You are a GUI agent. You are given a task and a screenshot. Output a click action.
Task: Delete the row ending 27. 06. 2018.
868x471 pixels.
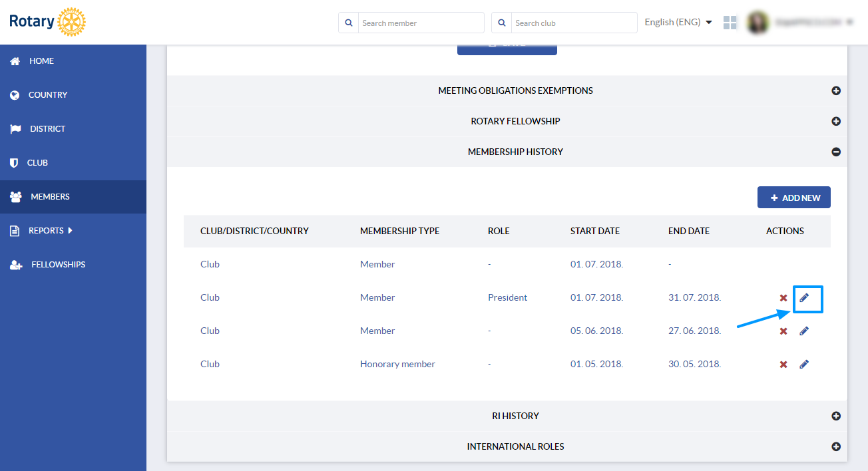(x=783, y=331)
